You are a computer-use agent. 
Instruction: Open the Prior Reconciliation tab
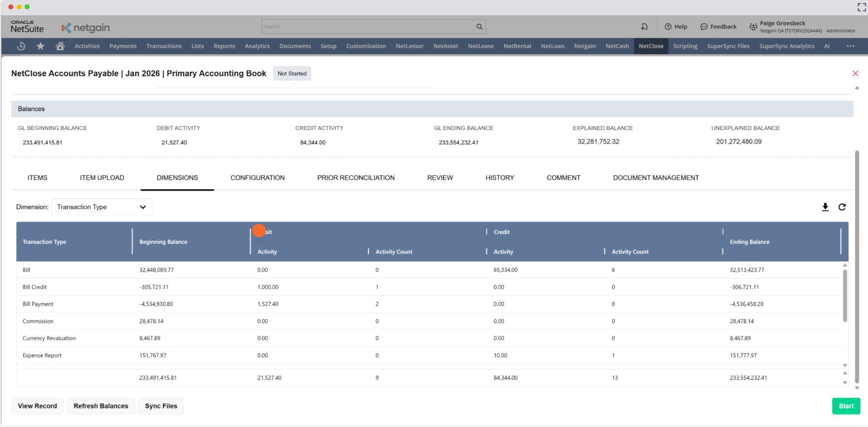[355, 178]
